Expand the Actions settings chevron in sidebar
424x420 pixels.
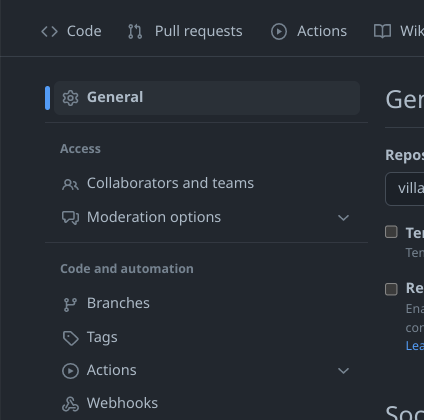[343, 370]
